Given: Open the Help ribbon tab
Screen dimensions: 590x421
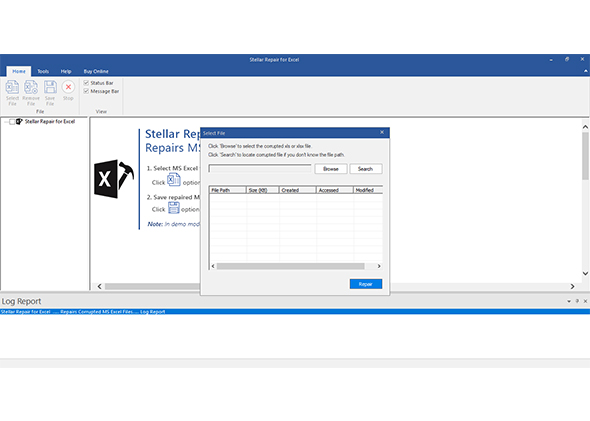Looking at the screenshot, I should (66, 71).
